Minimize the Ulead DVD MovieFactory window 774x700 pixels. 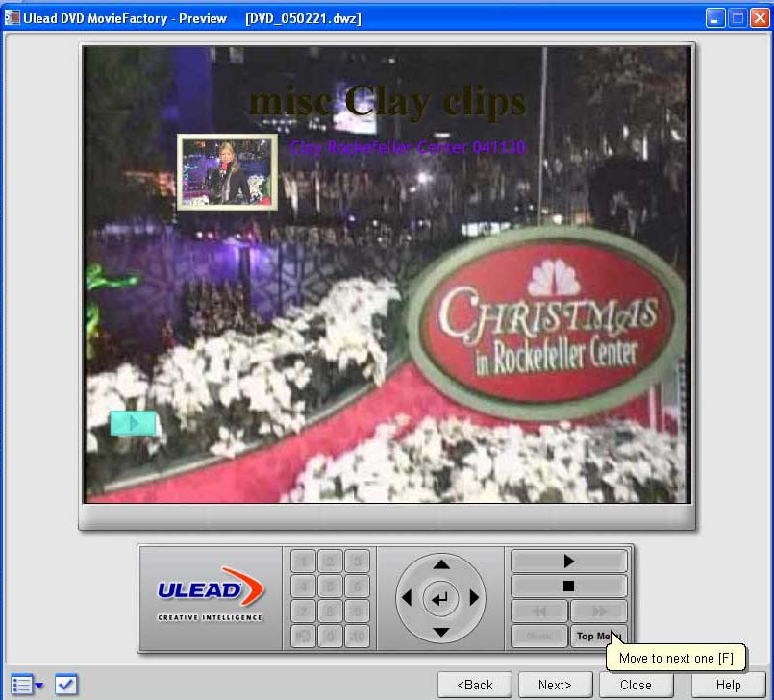[714, 18]
